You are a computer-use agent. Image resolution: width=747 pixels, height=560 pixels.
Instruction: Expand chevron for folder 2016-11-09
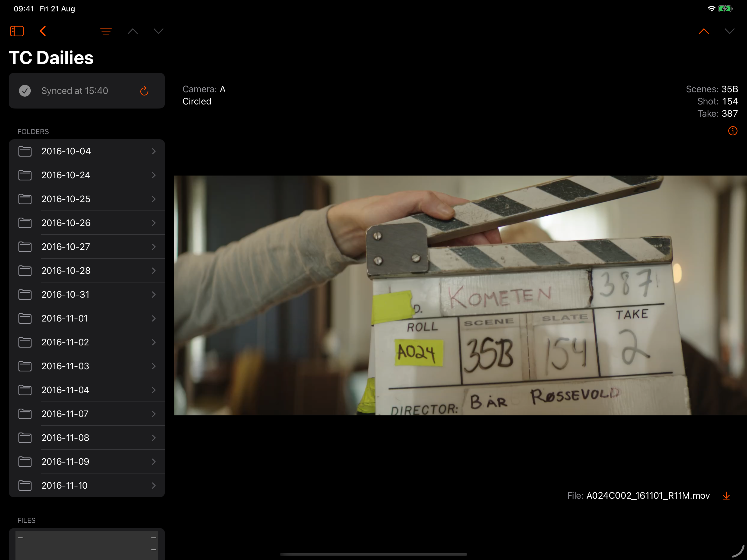tap(154, 462)
